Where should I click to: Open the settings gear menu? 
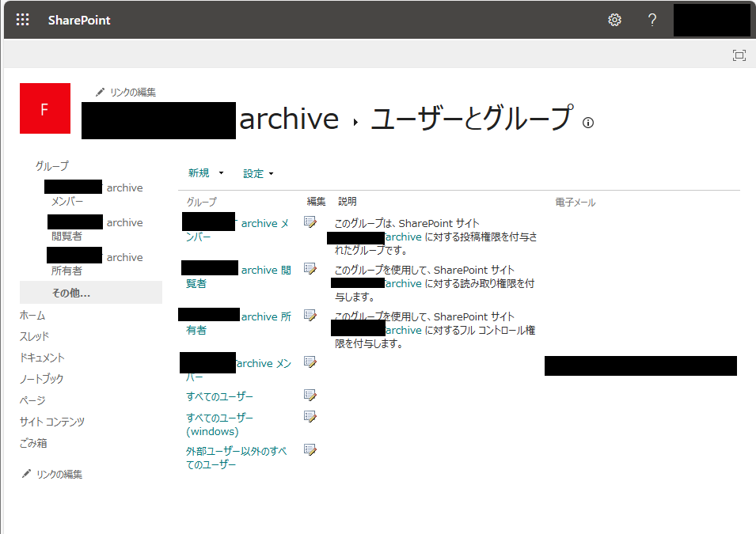point(614,20)
